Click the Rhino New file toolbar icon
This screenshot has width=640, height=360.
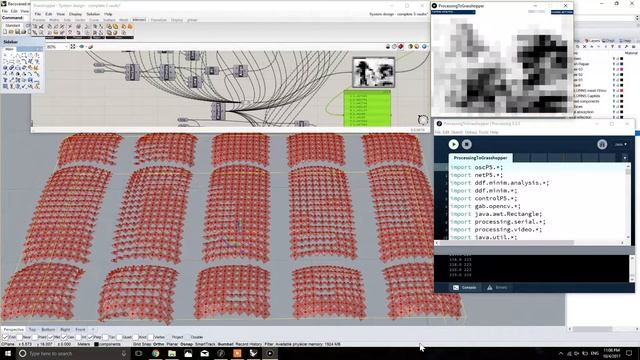(x=5, y=32)
